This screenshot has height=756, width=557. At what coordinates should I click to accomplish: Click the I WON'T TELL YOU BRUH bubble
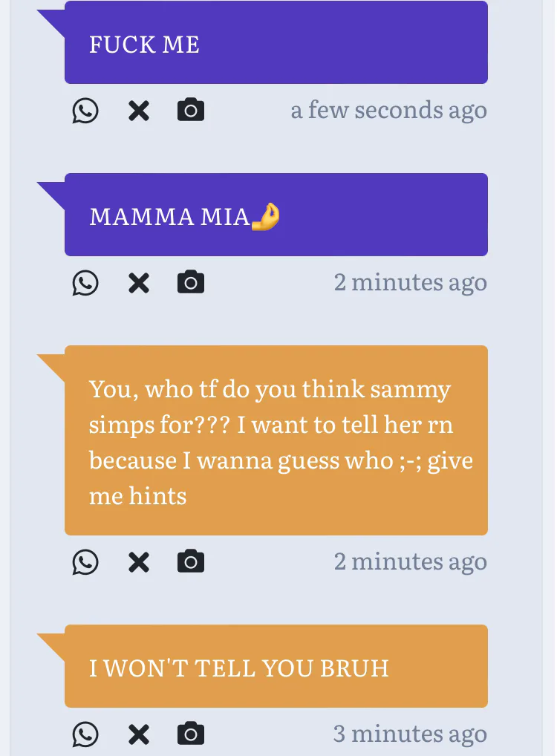coord(276,667)
